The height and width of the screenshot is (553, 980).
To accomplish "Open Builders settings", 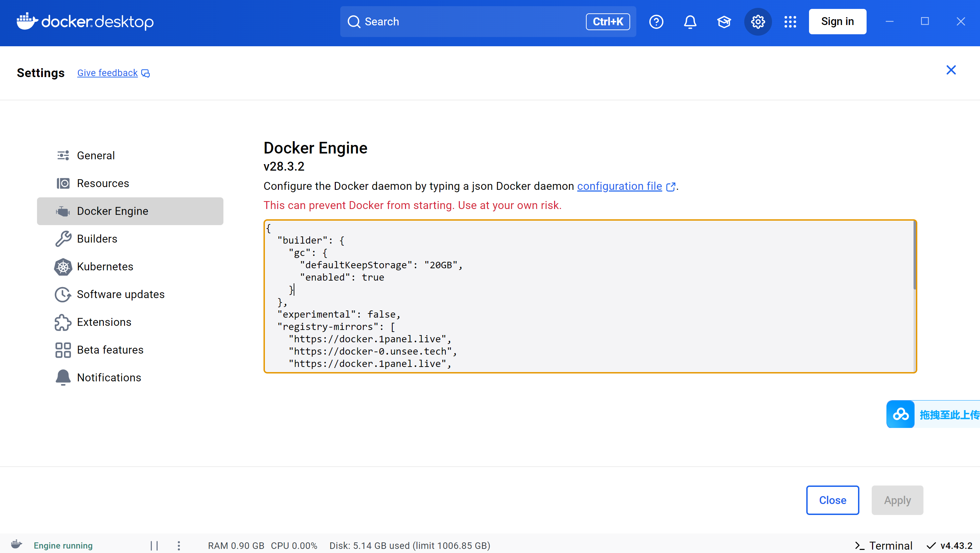I will [x=130, y=239].
